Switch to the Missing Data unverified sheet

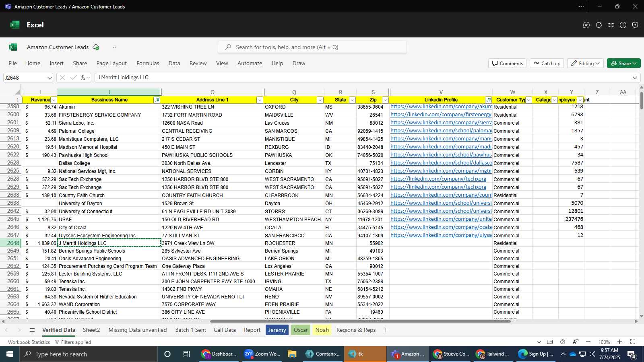138,330
